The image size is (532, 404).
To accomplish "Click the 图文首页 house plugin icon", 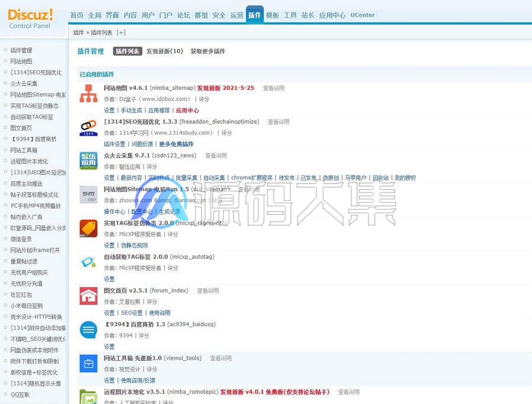I will (x=89, y=296).
